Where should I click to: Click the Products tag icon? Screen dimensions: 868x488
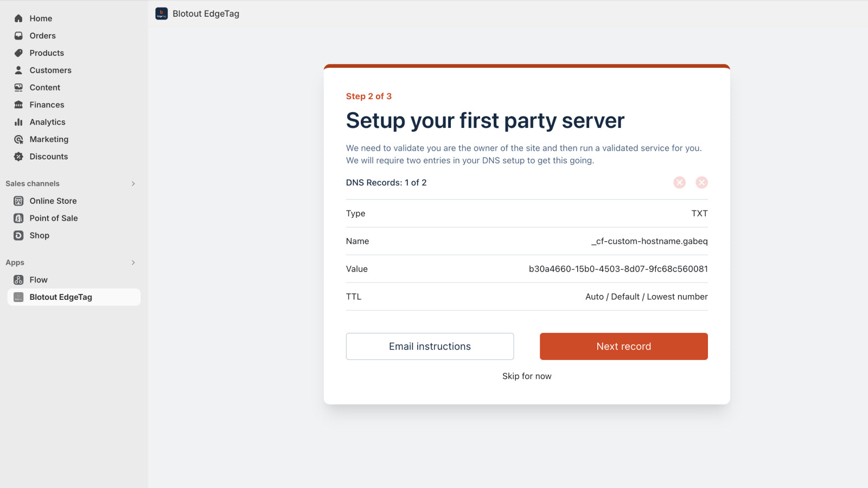click(18, 53)
